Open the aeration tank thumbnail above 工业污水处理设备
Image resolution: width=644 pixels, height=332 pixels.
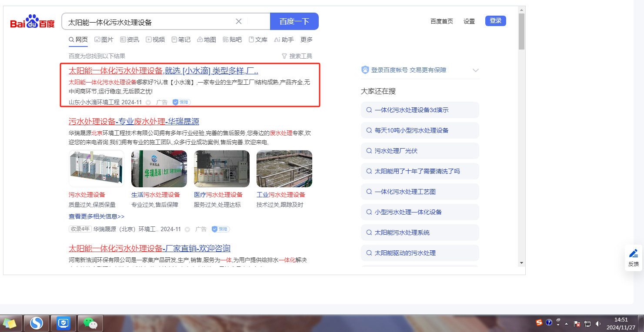click(x=284, y=169)
